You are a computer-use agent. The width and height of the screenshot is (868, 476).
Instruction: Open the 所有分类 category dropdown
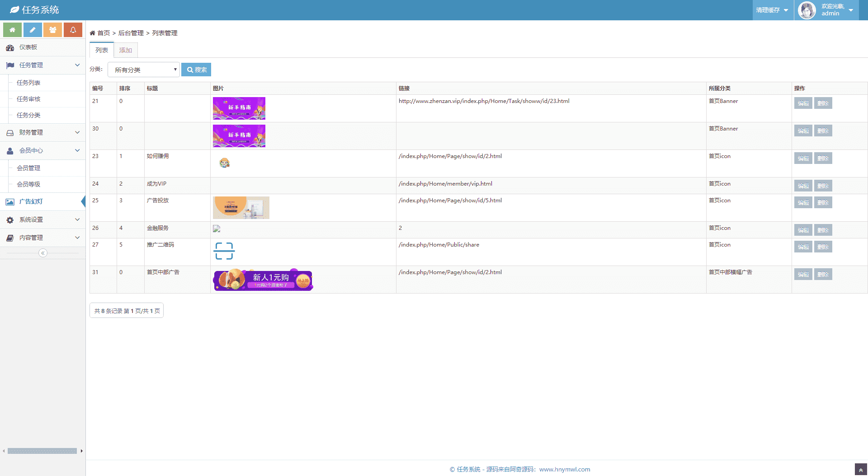click(144, 70)
